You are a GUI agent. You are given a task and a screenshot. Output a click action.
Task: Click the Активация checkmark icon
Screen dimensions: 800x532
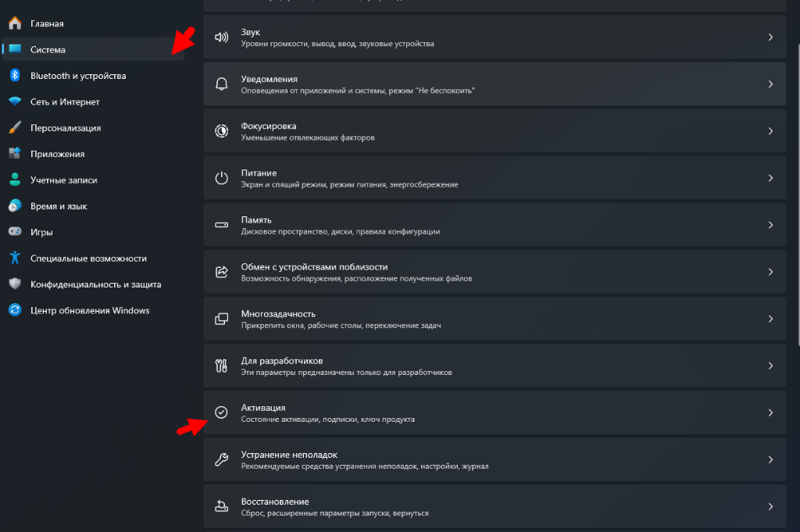click(x=222, y=412)
